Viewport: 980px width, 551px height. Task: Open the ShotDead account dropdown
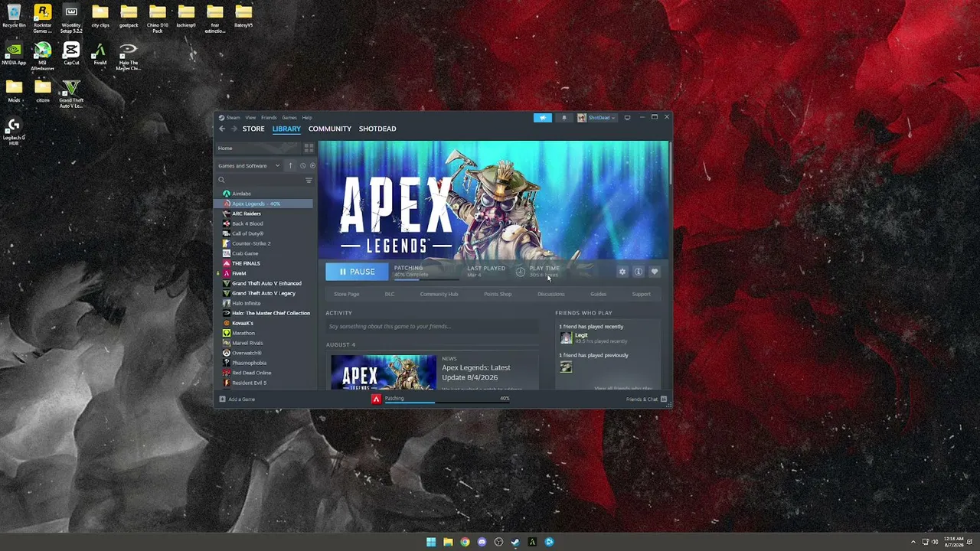(596, 118)
